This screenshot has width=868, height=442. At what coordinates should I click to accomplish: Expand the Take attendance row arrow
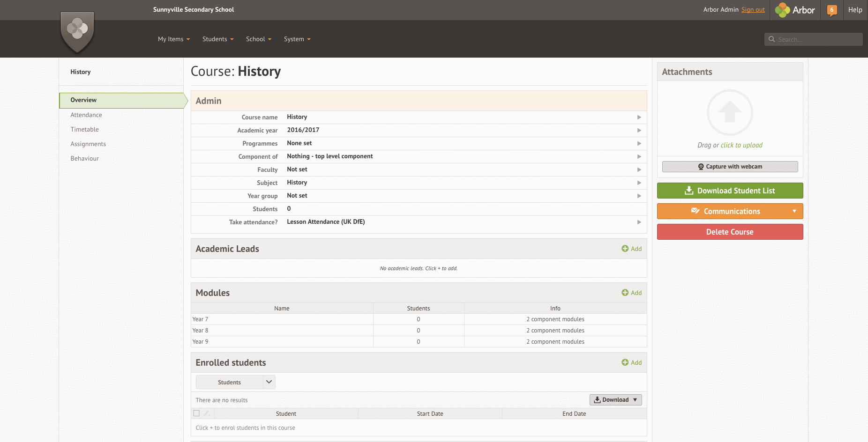[639, 222]
